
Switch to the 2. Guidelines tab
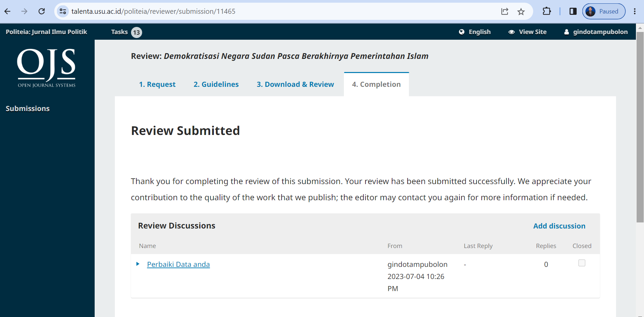tap(216, 84)
